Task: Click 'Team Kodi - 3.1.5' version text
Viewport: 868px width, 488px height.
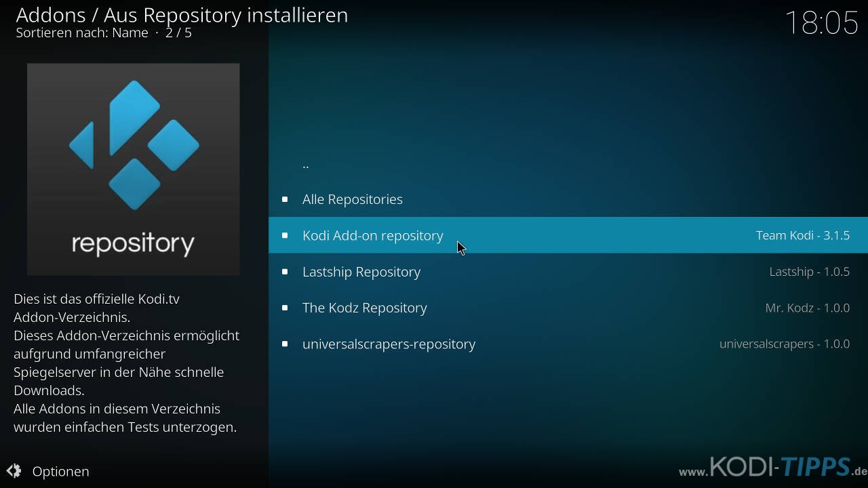Action: (x=803, y=235)
